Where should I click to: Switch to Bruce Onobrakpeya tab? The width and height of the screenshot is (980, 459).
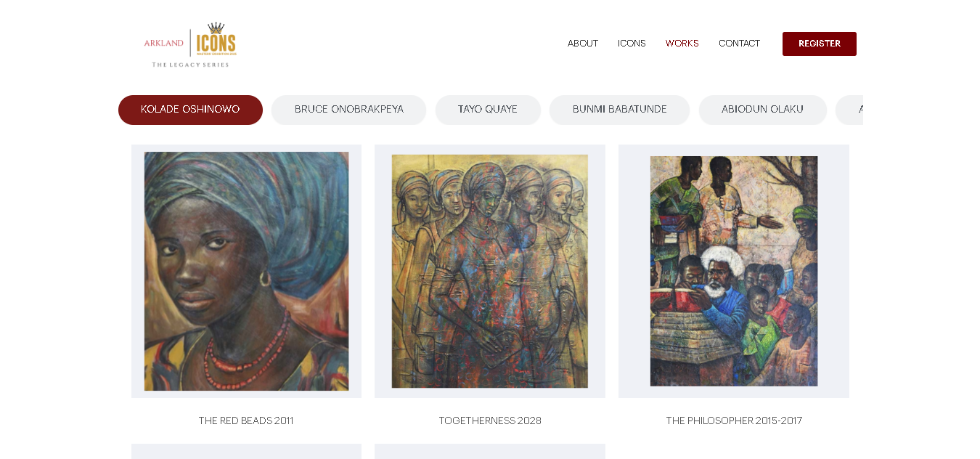click(349, 110)
